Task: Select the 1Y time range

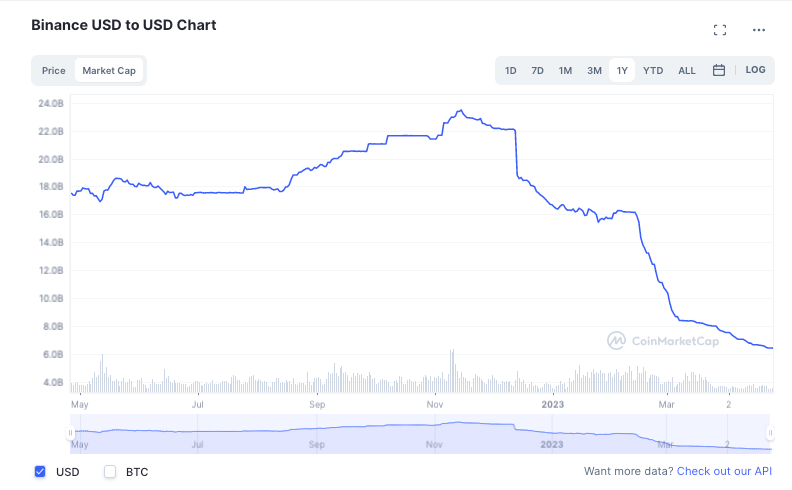Action: coord(622,71)
